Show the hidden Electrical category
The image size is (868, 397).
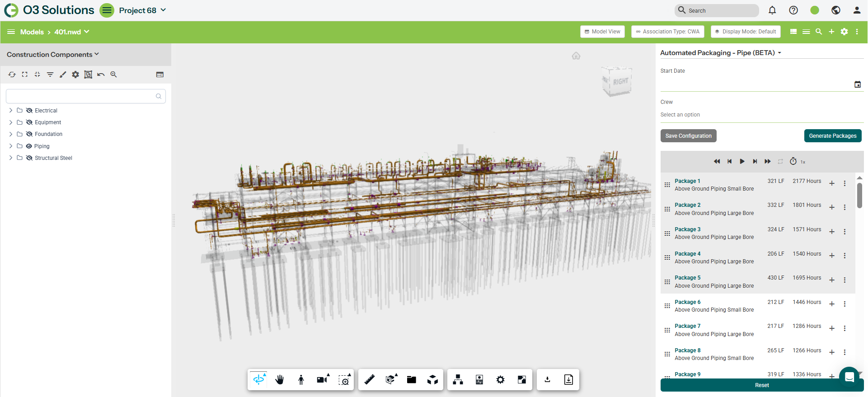pos(29,111)
